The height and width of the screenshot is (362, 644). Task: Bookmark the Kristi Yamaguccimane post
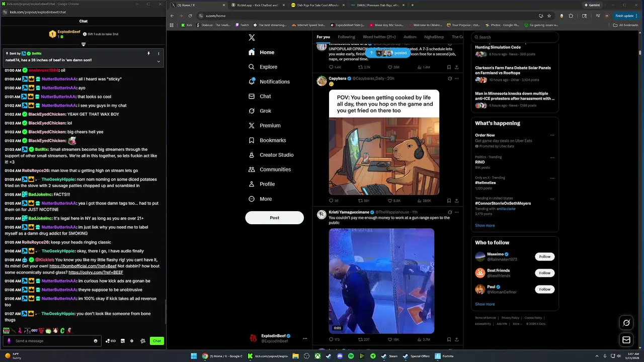(x=449, y=339)
